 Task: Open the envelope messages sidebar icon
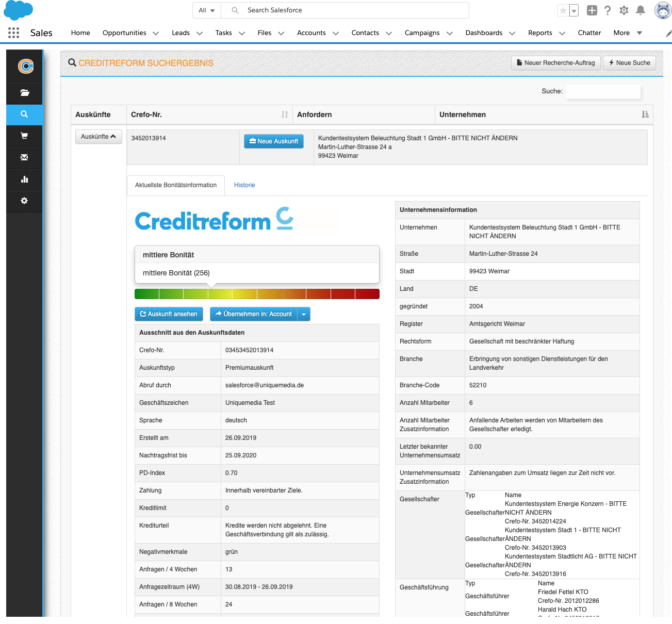24,158
